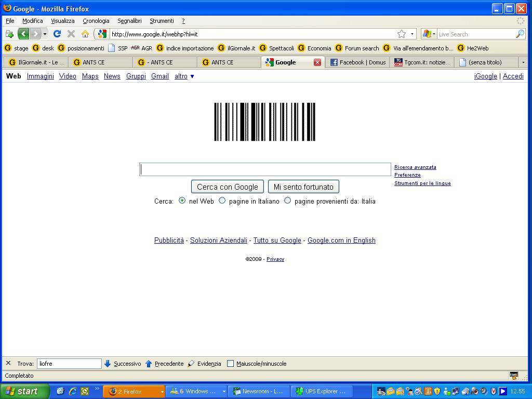This screenshot has width=532, height=399.
Task: Expand grouped Windows taskbar dropdown
Action: (x=224, y=392)
